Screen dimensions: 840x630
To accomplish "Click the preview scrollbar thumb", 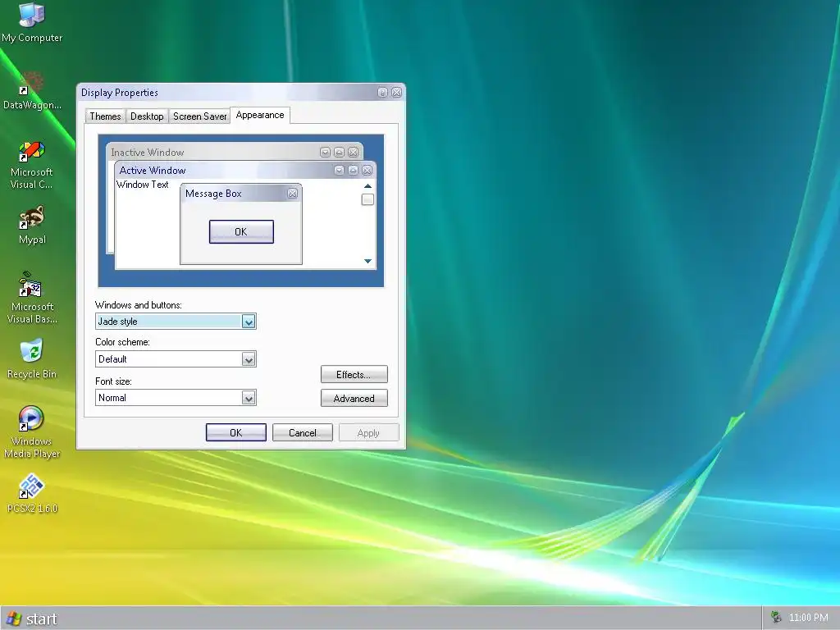I will pos(367,199).
